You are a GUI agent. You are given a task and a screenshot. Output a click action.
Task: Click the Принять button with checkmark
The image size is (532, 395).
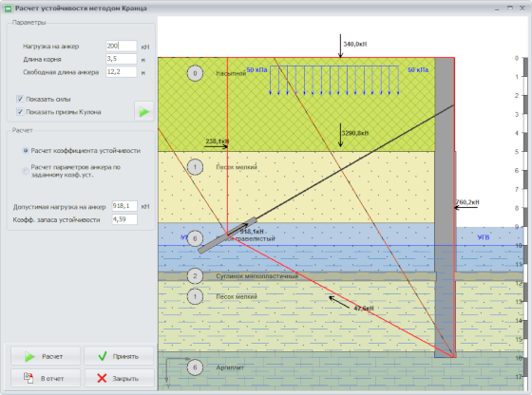tap(119, 356)
